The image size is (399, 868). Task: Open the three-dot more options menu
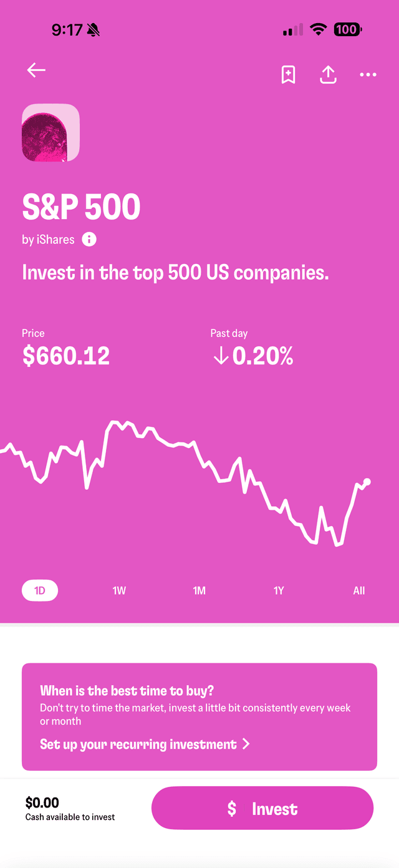(368, 75)
